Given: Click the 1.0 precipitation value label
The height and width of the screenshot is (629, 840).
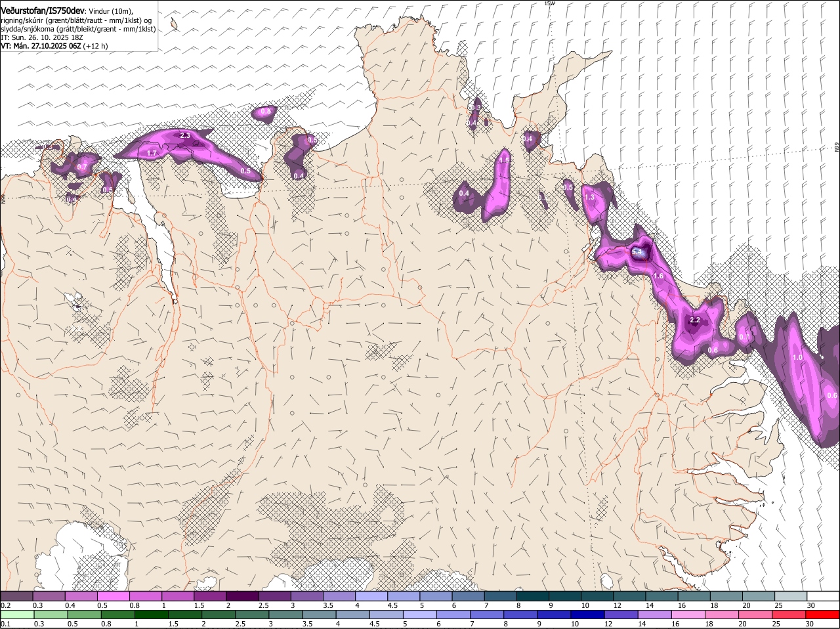Looking at the screenshot, I should [797, 358].
